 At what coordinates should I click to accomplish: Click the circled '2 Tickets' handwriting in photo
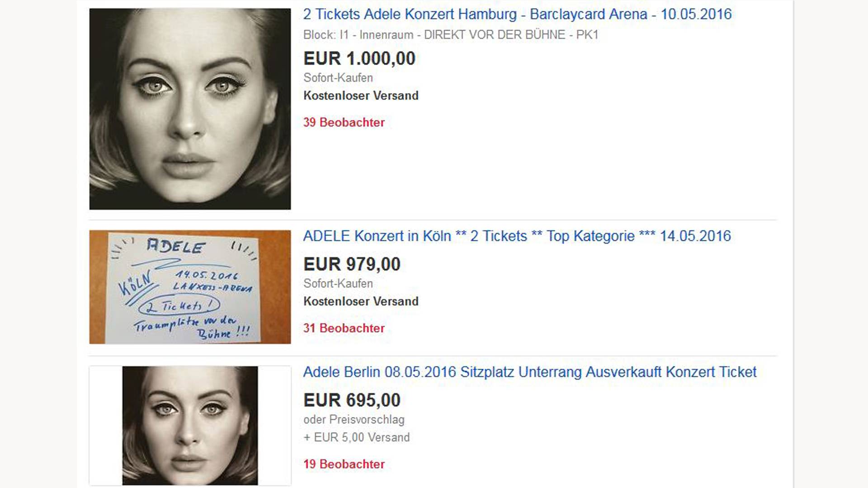[180, 306]
